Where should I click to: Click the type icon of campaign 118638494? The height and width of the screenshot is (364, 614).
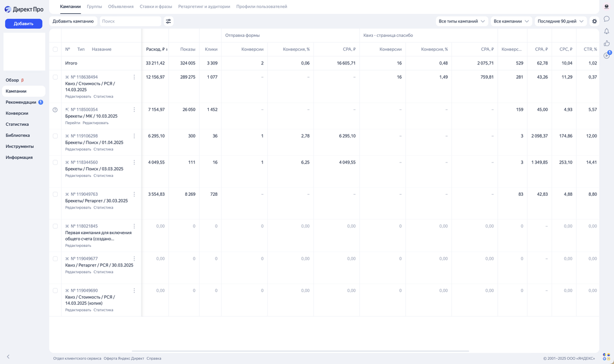[x=67, y=77]
